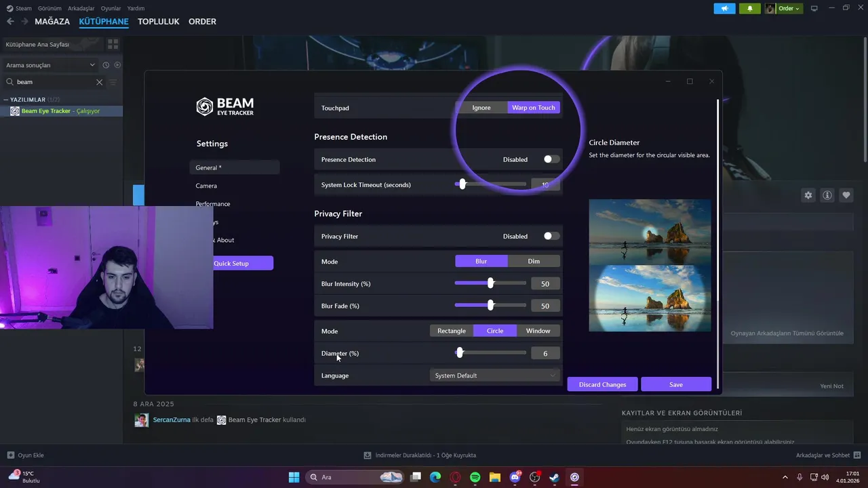Click the Blur Intensity slider
The image size is (868, 488).
[x=490, y=283]
